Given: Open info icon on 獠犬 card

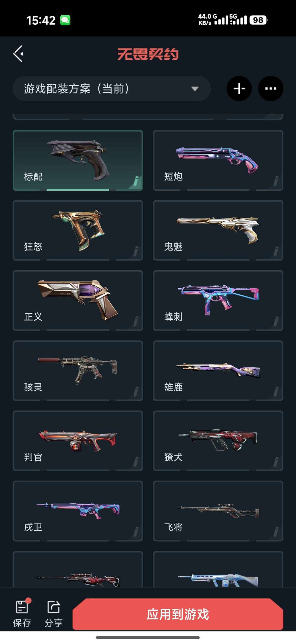Looking at the screenshot, I should [276, 462].
